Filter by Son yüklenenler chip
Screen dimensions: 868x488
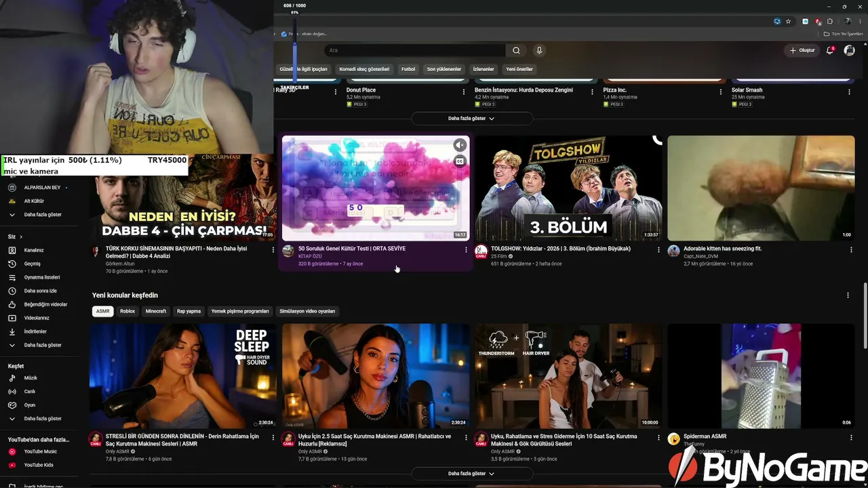point(444,69)
